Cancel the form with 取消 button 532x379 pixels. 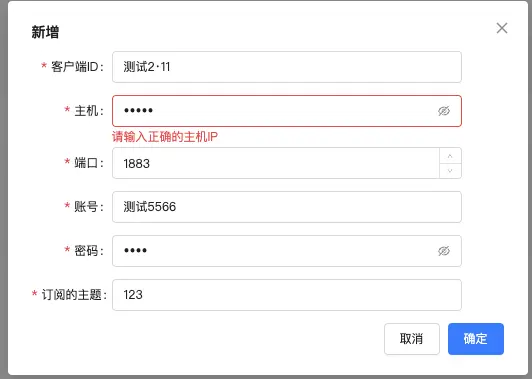pyautogui.click(x=412, y=339)
